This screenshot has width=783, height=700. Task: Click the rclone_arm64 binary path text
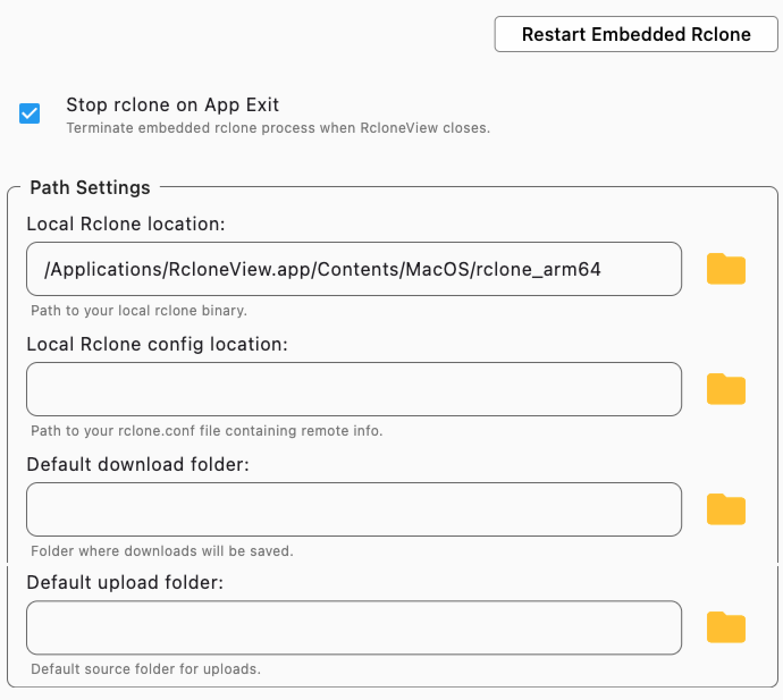323,269
